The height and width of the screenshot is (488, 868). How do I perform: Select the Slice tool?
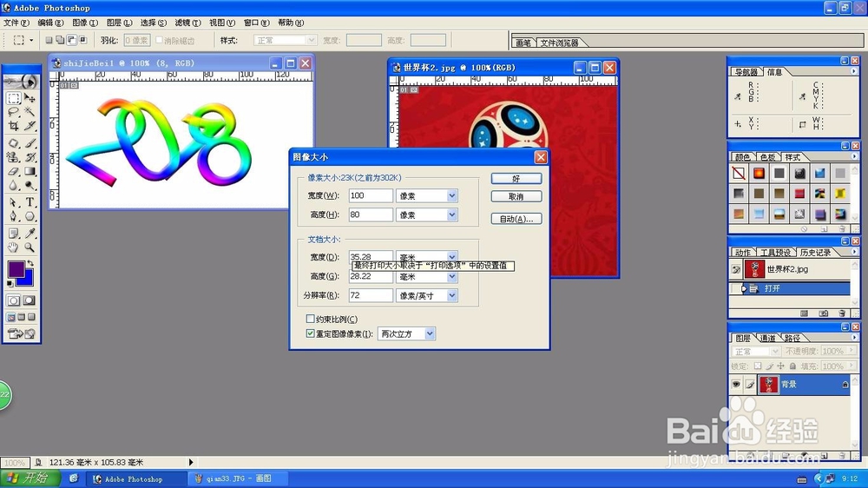pyautogui.click(x=30, y=126)
